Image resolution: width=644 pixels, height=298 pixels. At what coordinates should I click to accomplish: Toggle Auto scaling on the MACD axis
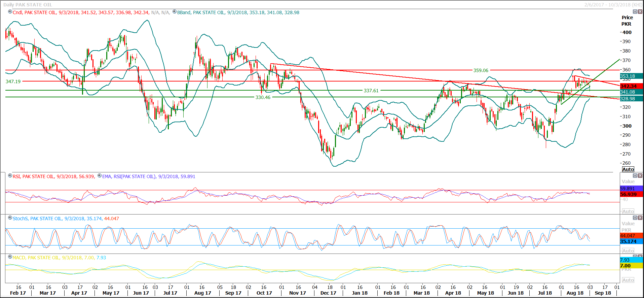(628, 280)
